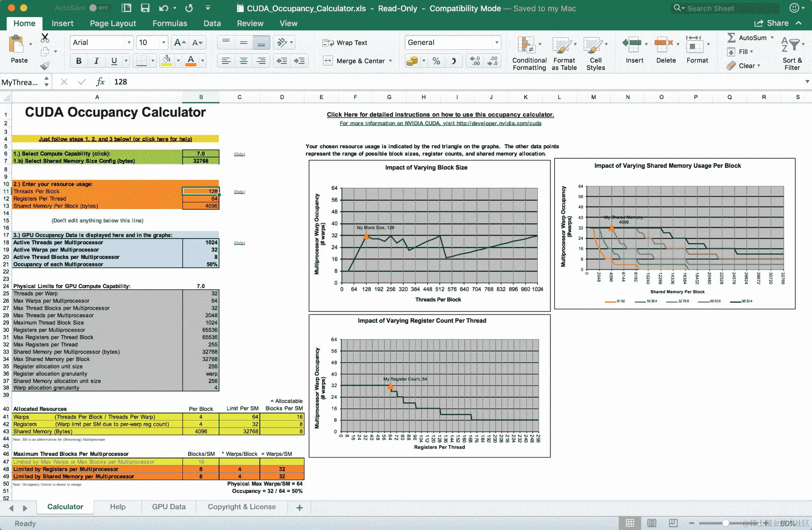Click the Share button

[x=772, y=23]
